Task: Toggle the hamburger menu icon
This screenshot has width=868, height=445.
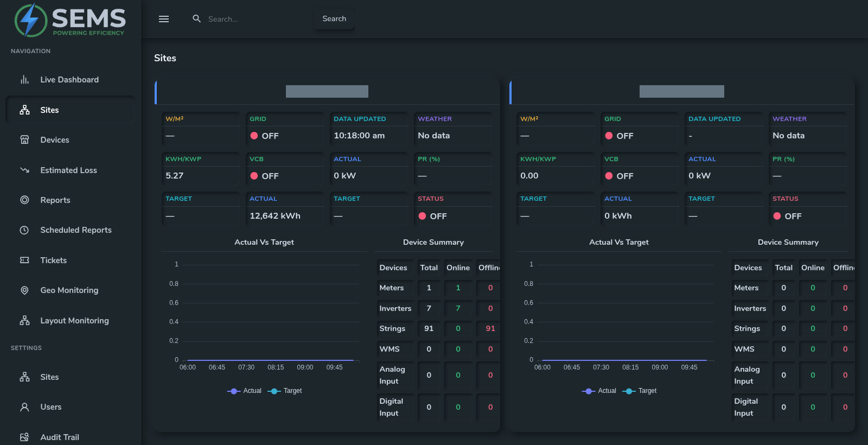Action: tap(164, 19)
